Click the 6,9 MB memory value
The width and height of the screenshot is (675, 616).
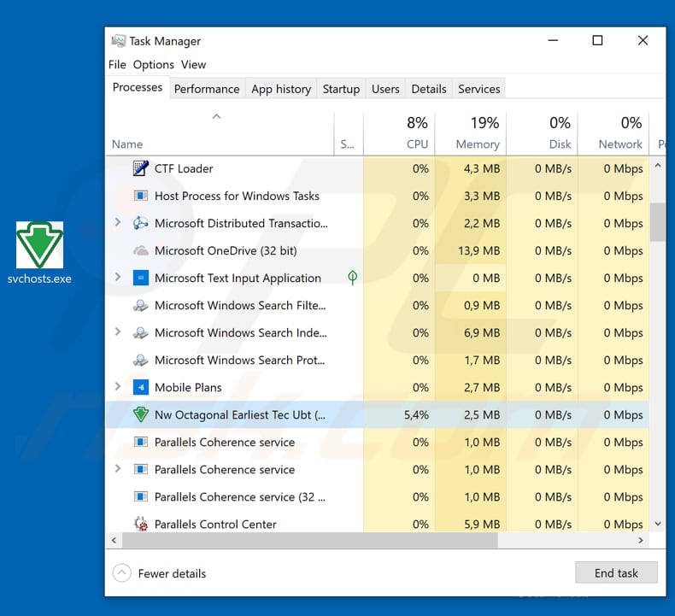482,332
